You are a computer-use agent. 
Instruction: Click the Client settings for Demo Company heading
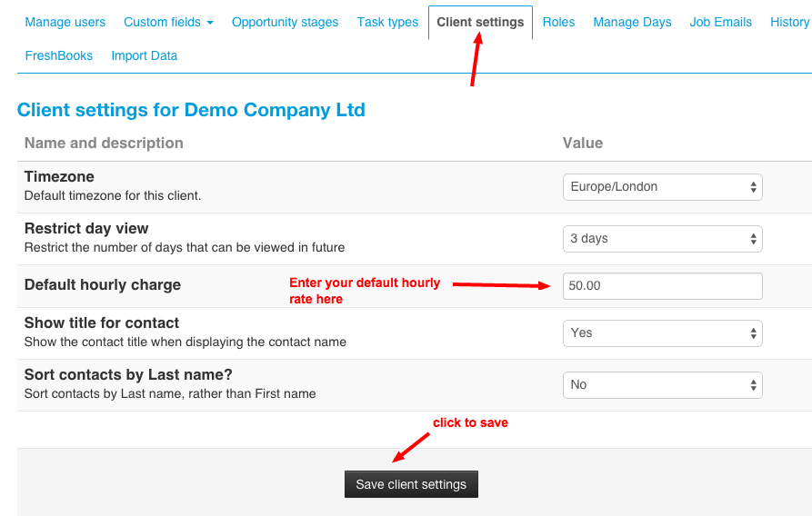tap(191, 110)
